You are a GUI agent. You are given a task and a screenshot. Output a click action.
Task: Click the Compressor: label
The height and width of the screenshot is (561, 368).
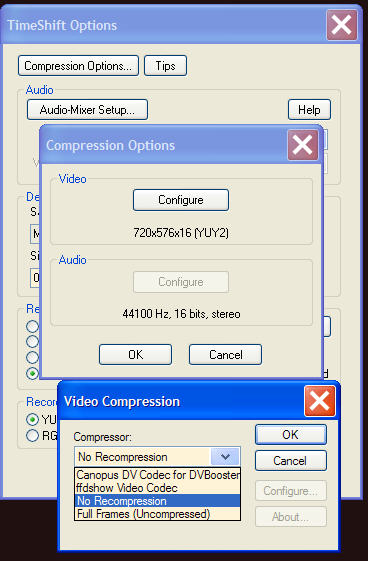click(103, 437)
